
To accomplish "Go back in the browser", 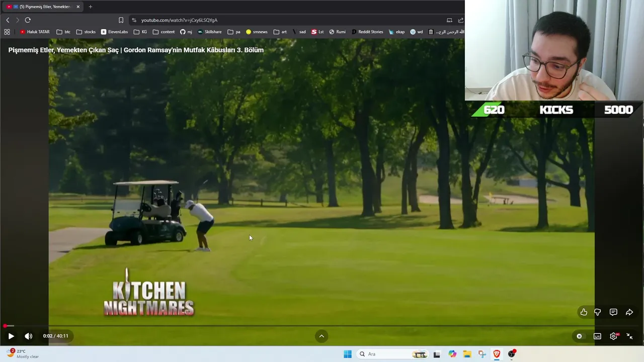I will [8, 20].
